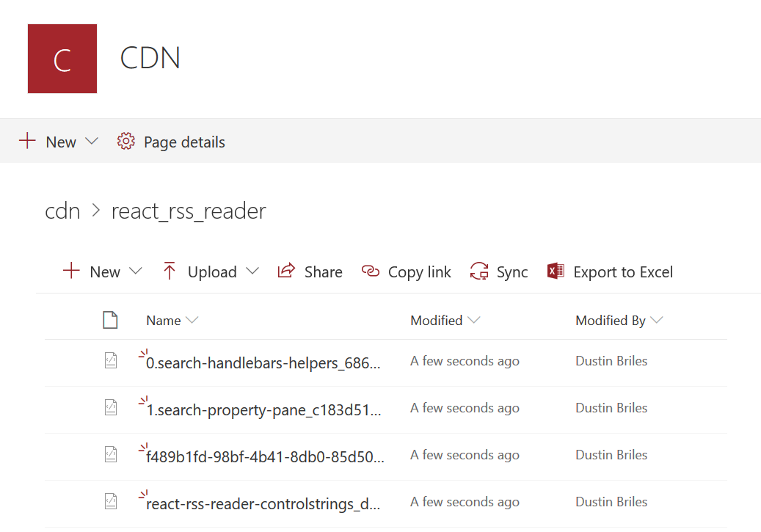Click the red CDN site logo tile
This screenshot has height=532, width=761.
tap(62, 59)
